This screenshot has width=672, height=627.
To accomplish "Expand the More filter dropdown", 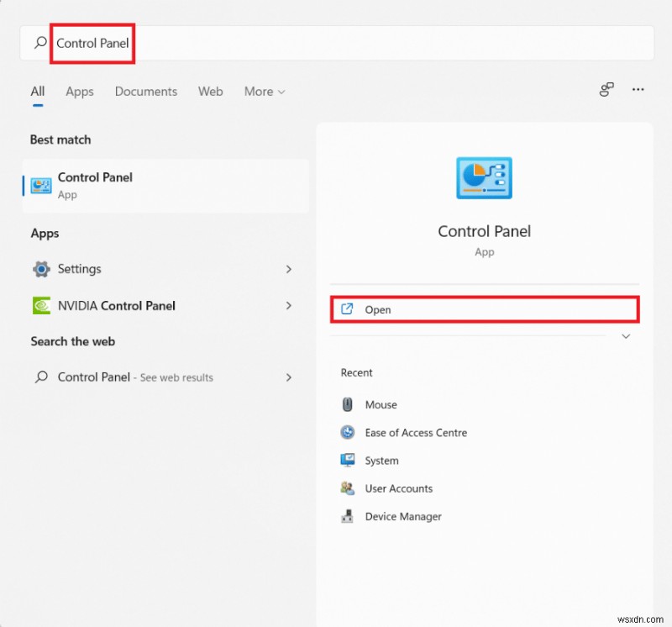I will point(265,92).
